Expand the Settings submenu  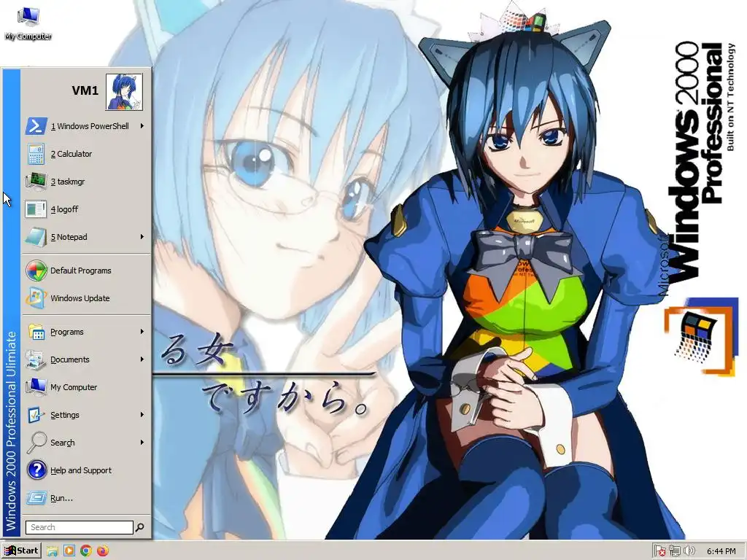86,415
